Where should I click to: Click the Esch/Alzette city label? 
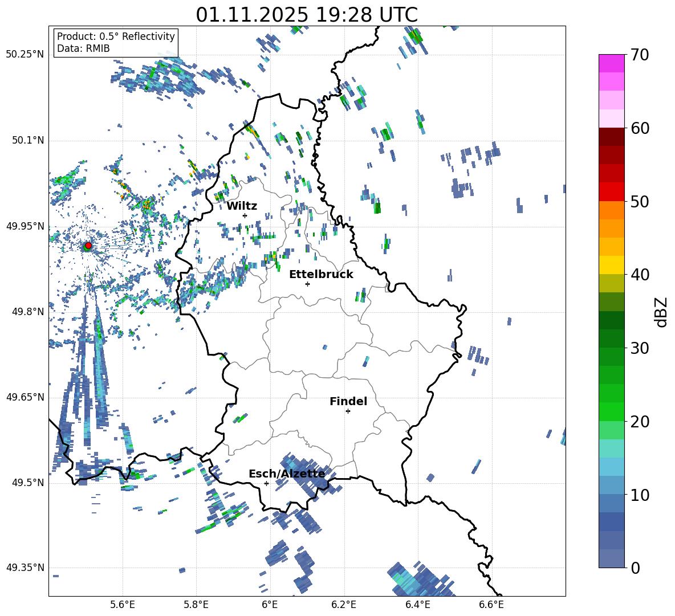click(287, 474)
